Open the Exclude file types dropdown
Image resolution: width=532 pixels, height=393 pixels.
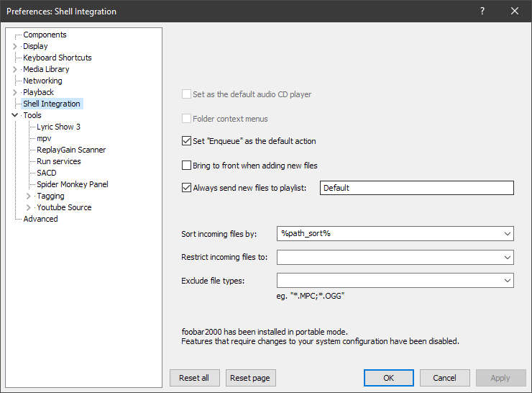pyautogui.click(x=508, y=280)
